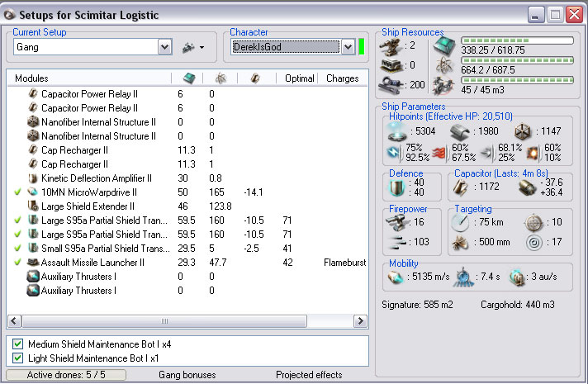Click the Charges column header
Image resolution: width=588 pixels, height=384 pixels.
coord(343,78)
